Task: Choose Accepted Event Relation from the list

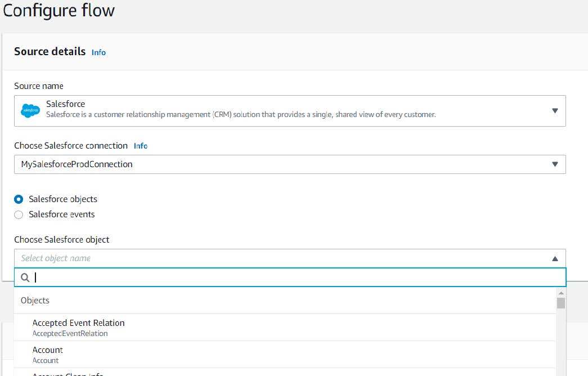Action: (x=285, y=328)
